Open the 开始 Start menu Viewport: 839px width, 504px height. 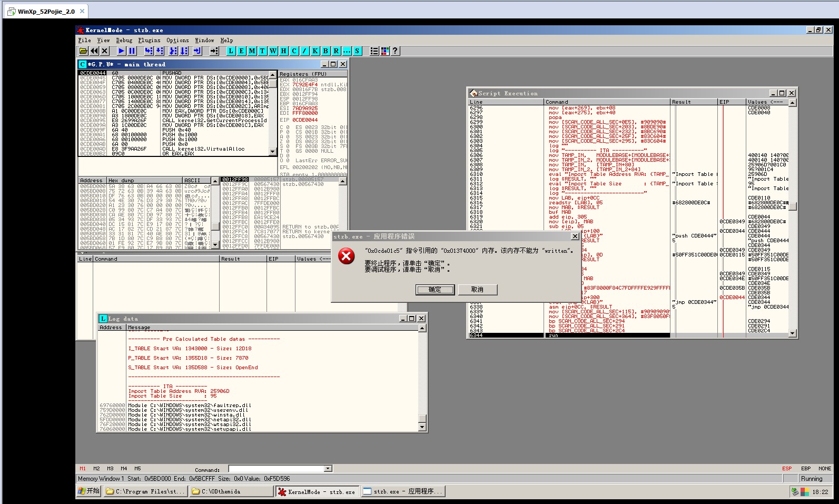(88, 491)
